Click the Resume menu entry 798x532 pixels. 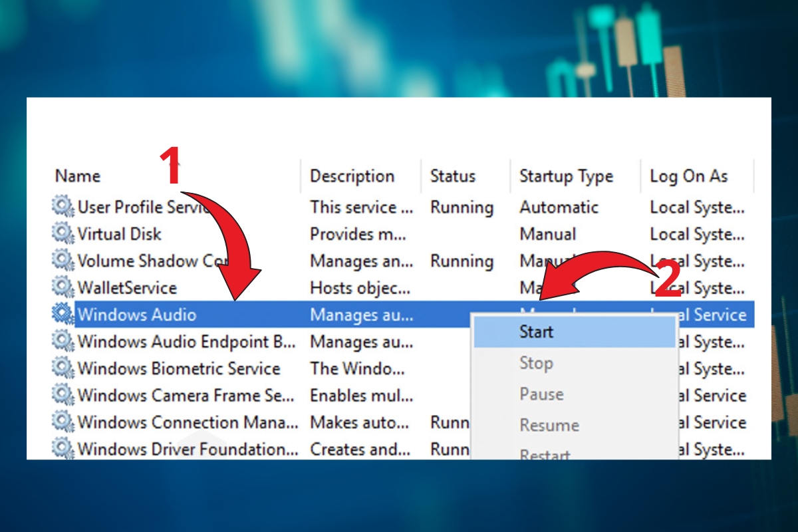pyautogui.click(x=549, y=424)
